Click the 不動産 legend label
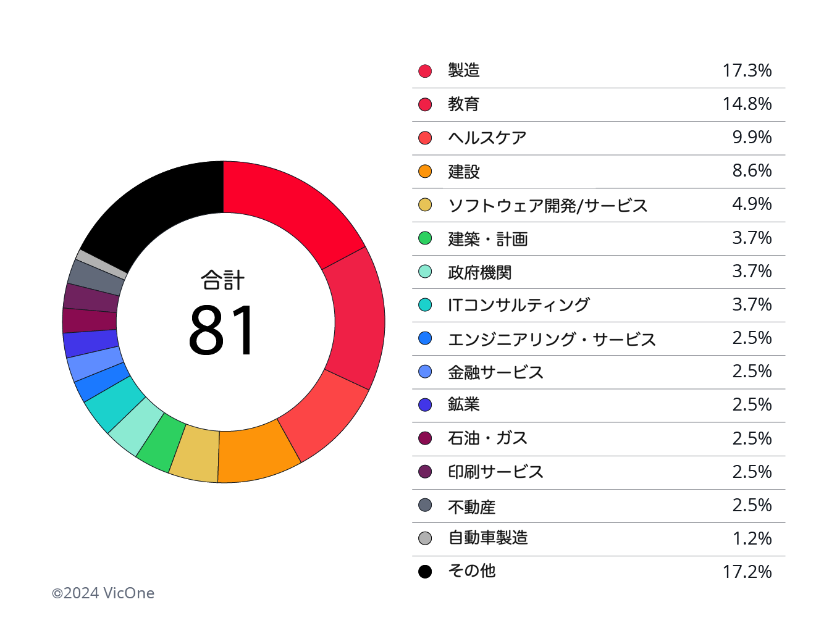Viewport: 837px width, 644px height. point(471,507)
